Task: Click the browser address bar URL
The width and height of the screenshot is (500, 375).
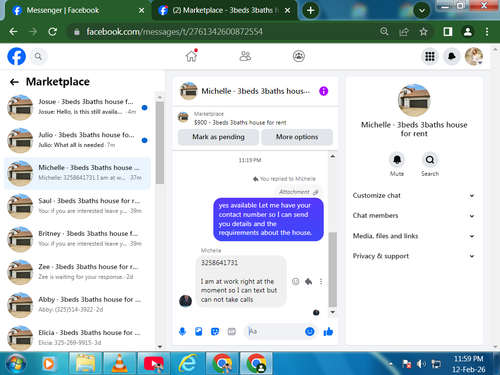Action: 174,32
